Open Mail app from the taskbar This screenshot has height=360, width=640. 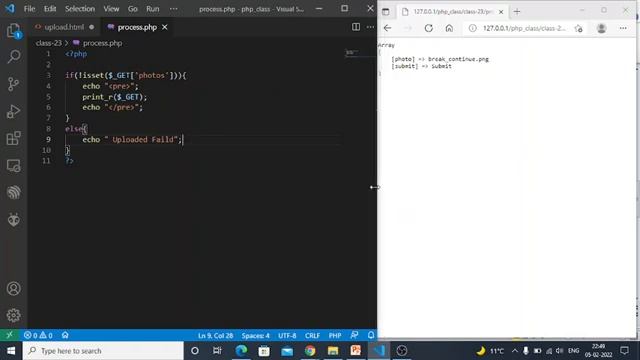tap(287, 351)
